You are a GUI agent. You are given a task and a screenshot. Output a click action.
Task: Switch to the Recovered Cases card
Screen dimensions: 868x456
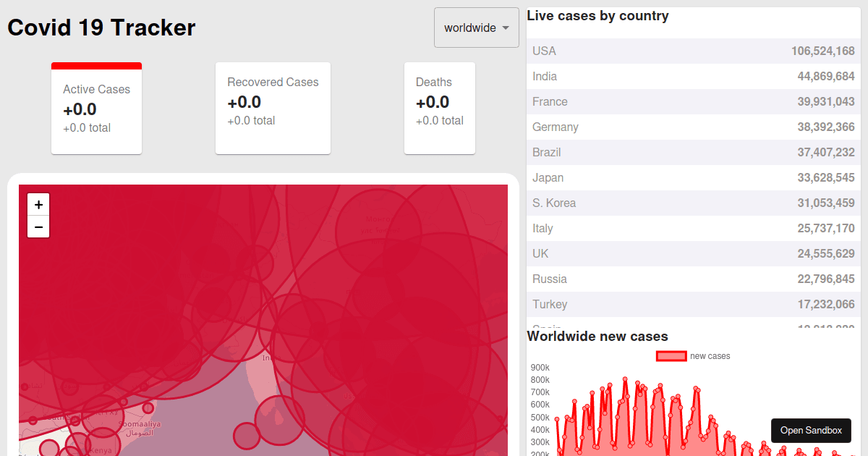pyautogui.click(x=273, y=108)
